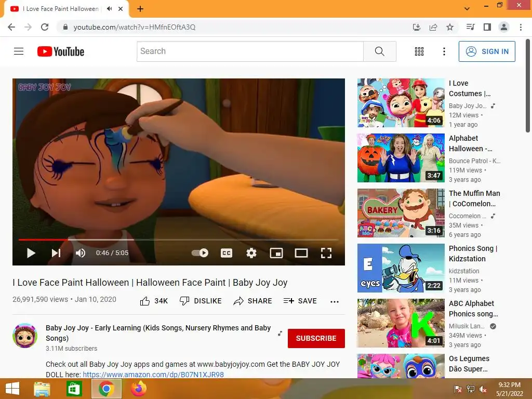Open Firefox from taskbar

(138, 389)
